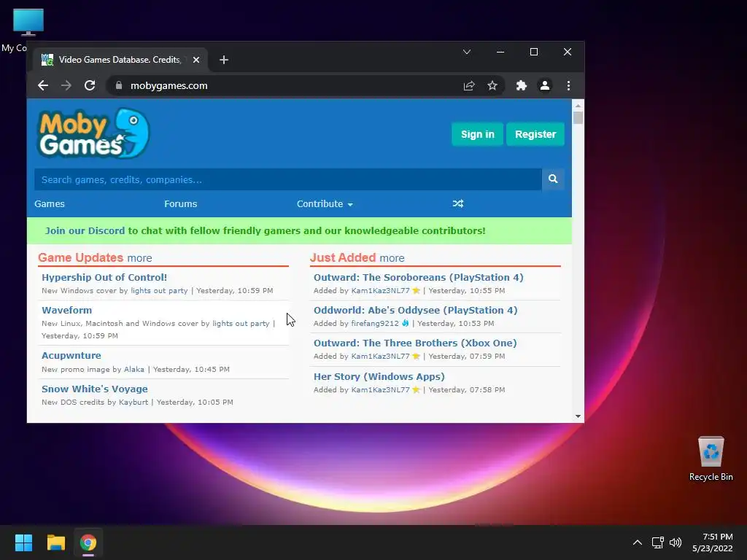Click the Register button
The height and width of the screenshot is (560, 747).
coord(535,134)
